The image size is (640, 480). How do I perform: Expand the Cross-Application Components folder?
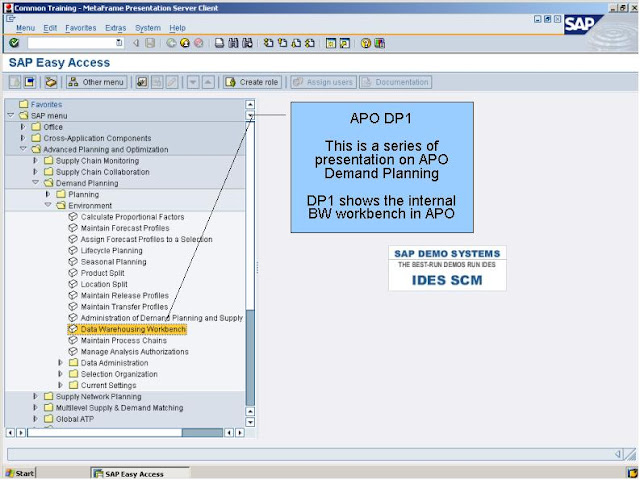[23, 138]
